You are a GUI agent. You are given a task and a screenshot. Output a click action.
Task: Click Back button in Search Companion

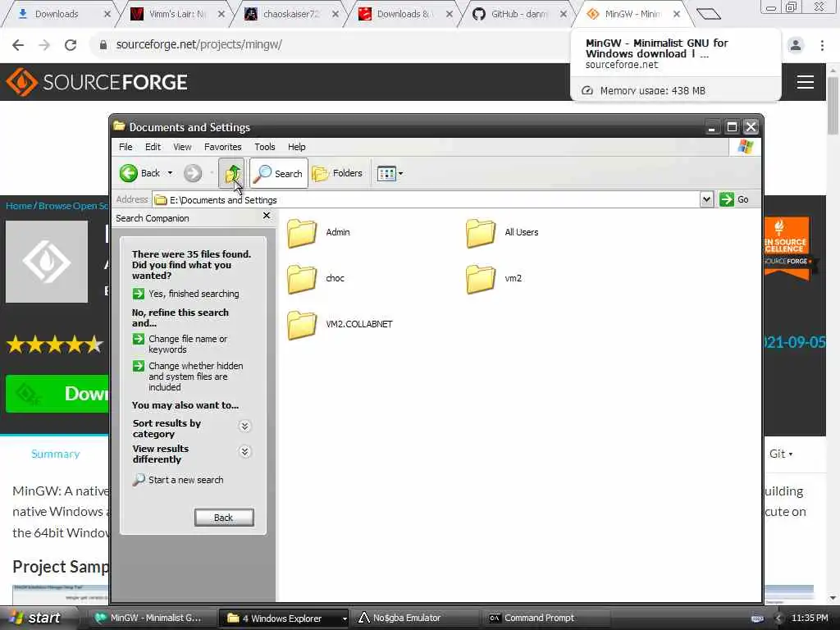[x=224, y=518]
